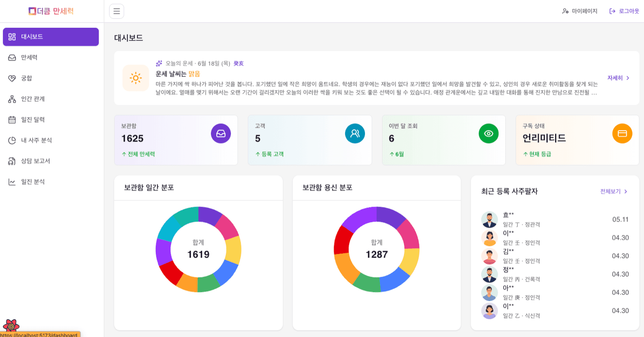Viewport: 644px width, 337px height.
Task: Click the 05.11 date
Action: [620, 220]
